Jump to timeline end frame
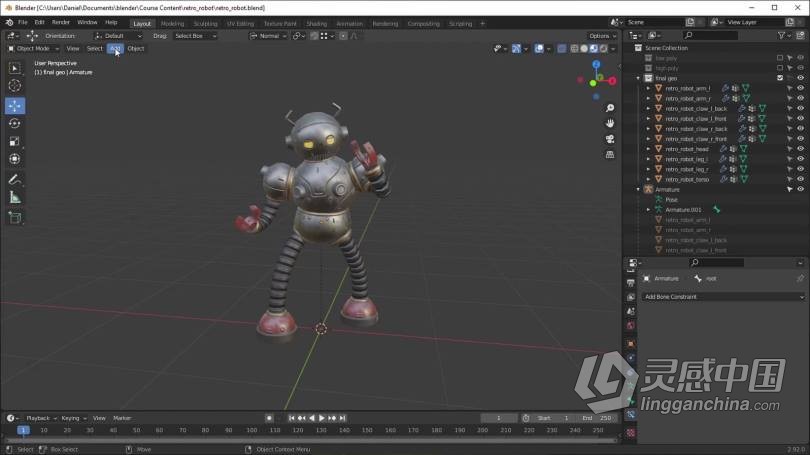The image size is (810, 455). [342, 418]
